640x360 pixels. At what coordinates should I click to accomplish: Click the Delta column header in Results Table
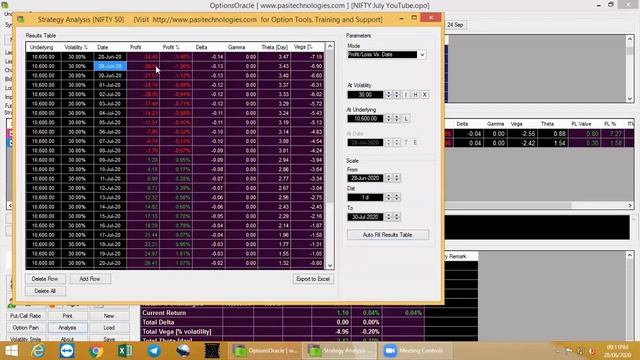209,47
